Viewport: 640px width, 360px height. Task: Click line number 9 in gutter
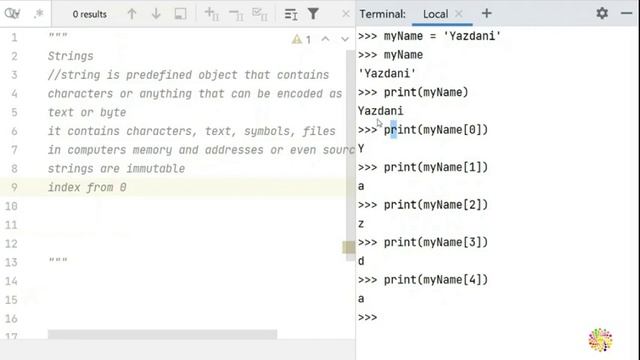(x=14, y=187)
